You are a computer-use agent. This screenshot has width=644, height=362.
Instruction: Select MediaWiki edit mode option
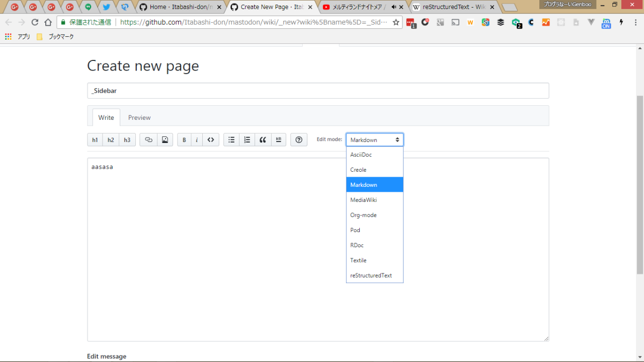(363, 200)
